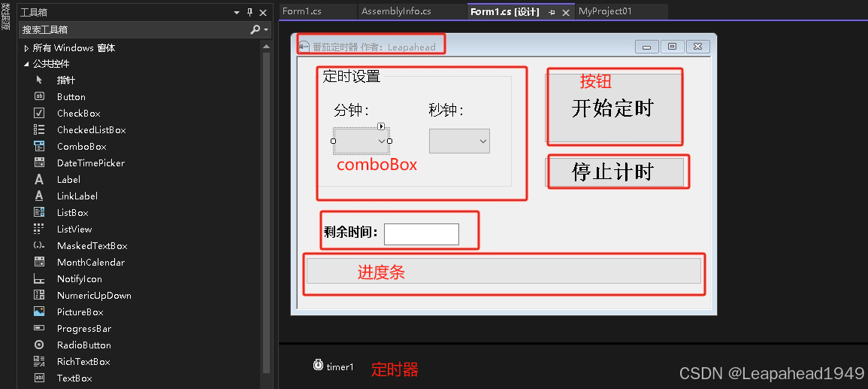Choose the CheckedListBox control icon
868x389 pixels.
click(39, 129)
